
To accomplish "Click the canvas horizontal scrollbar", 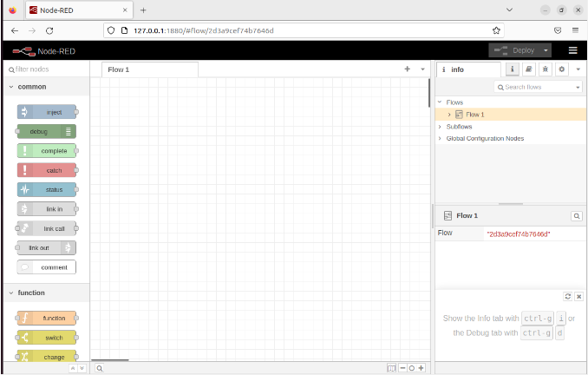I will [x=110, y=360].
